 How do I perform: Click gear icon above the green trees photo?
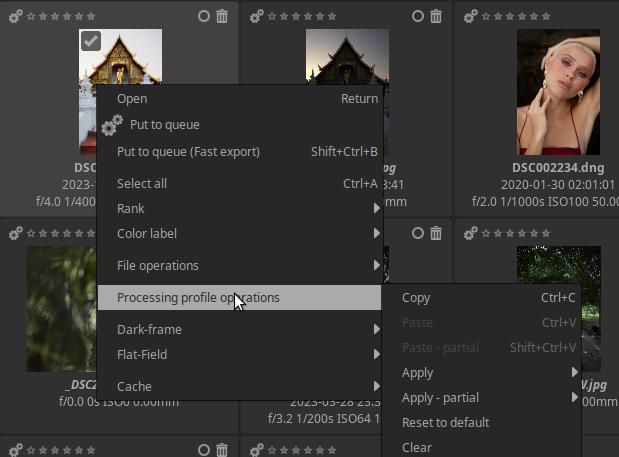tap(470, 233)
